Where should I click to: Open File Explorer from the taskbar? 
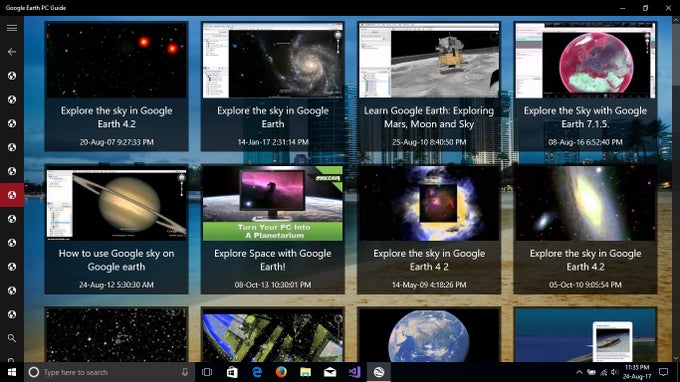[x=305, y=372]
